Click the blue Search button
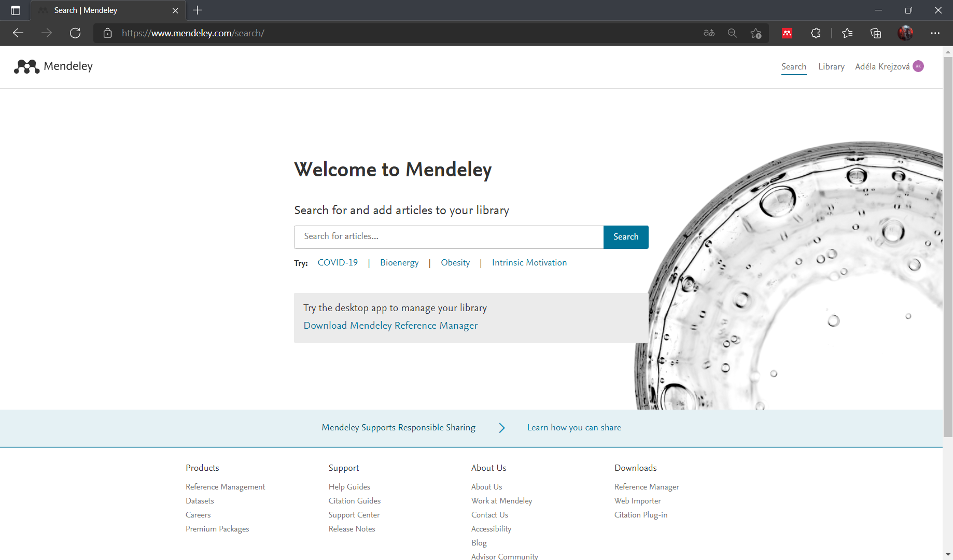The image size is (953, 560). 626,237
